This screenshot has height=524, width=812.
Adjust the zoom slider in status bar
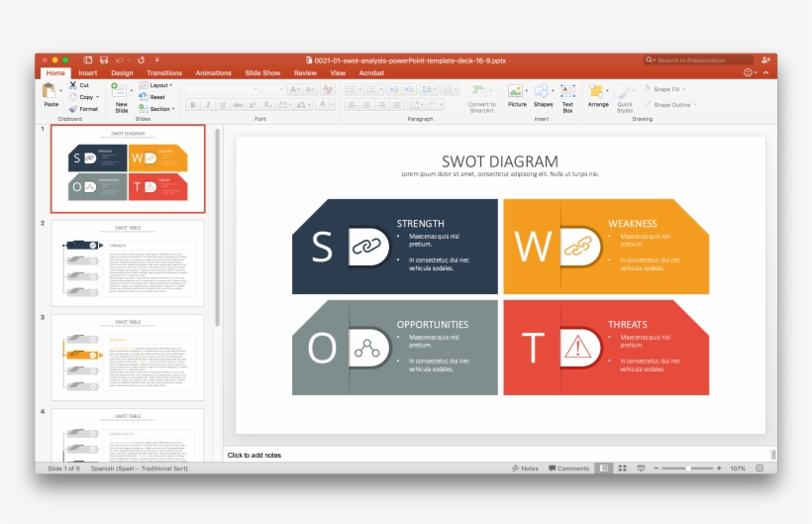(687, 468)
